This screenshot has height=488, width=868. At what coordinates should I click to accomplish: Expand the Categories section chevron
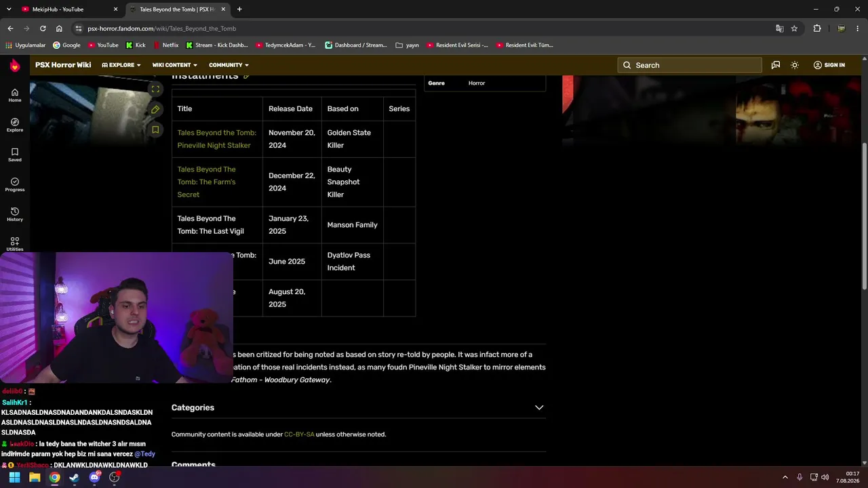(539, 407)
